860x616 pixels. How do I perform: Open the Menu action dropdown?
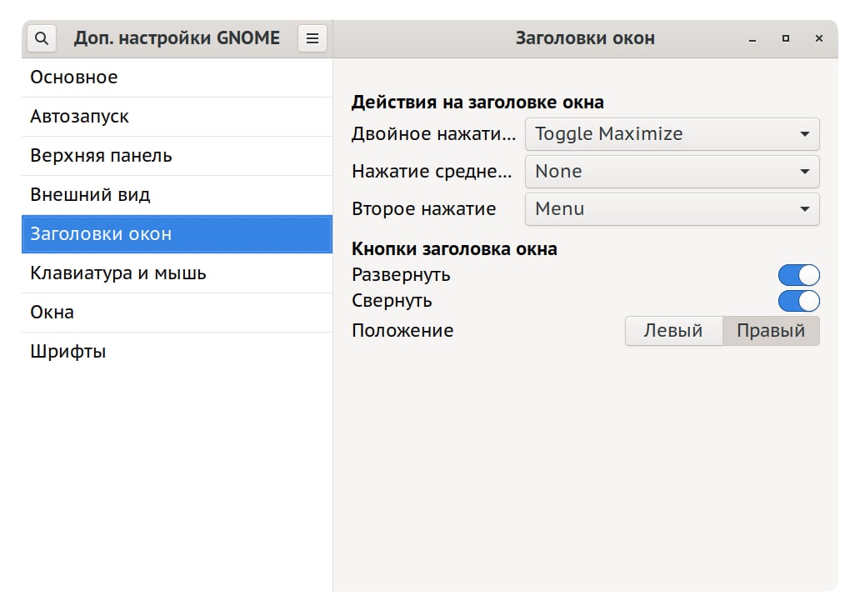point(672,209)
